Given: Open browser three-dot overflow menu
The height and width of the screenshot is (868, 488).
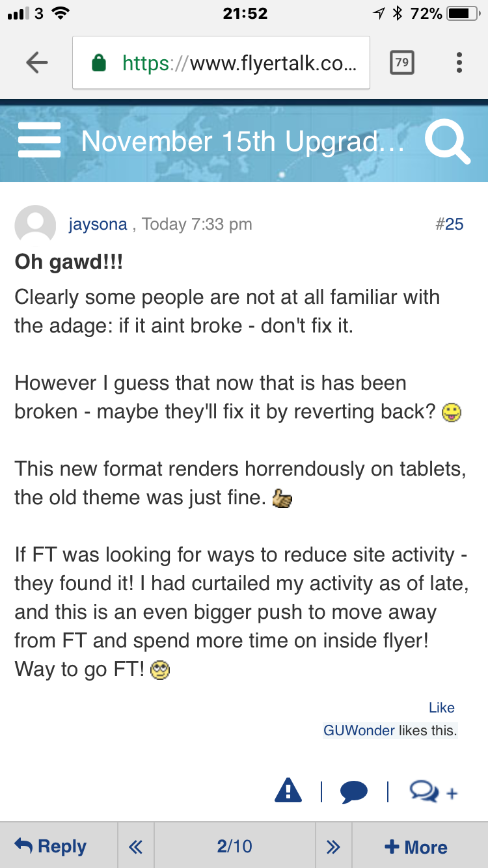Looking at the screenshot, I should 459,62.
